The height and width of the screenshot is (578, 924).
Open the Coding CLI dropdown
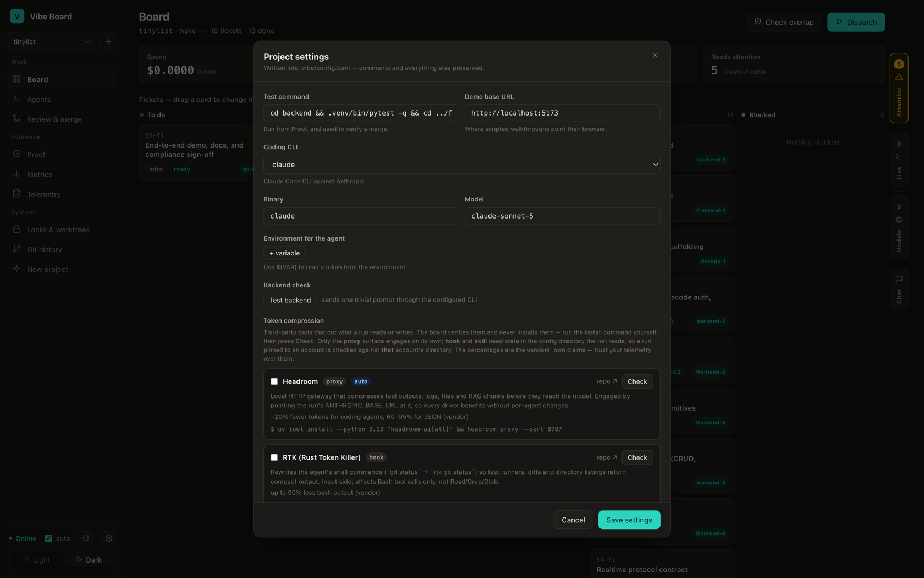(462, 165)
